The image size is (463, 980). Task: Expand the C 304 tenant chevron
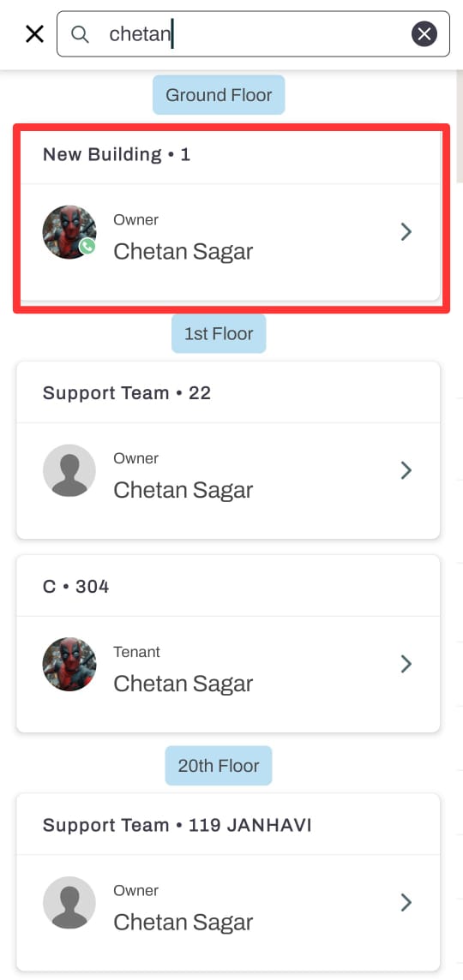406,664
